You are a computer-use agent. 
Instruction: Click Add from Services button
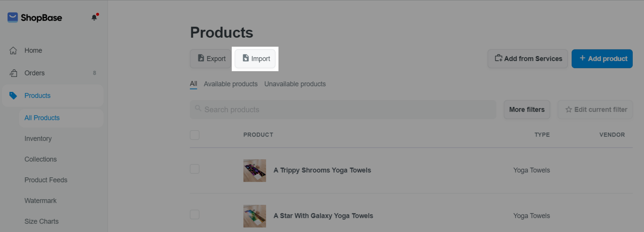(528, 59)
